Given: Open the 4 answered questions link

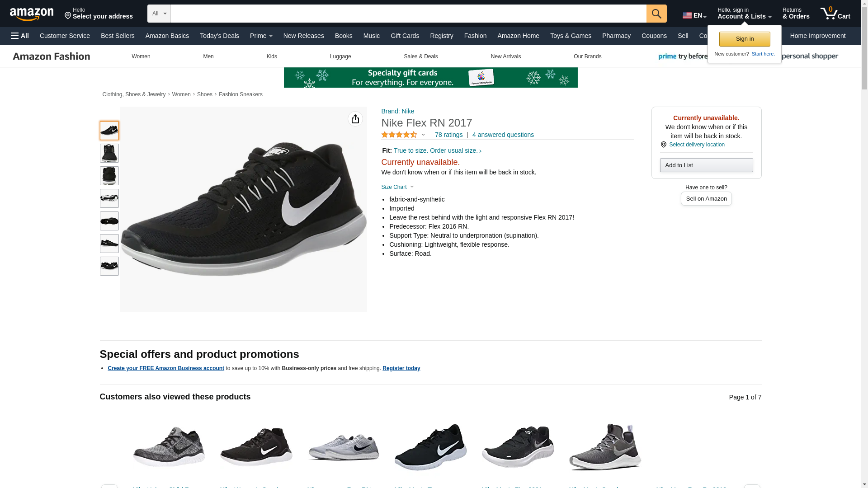Looking at the screenshot, I should [x=503, y=135].
